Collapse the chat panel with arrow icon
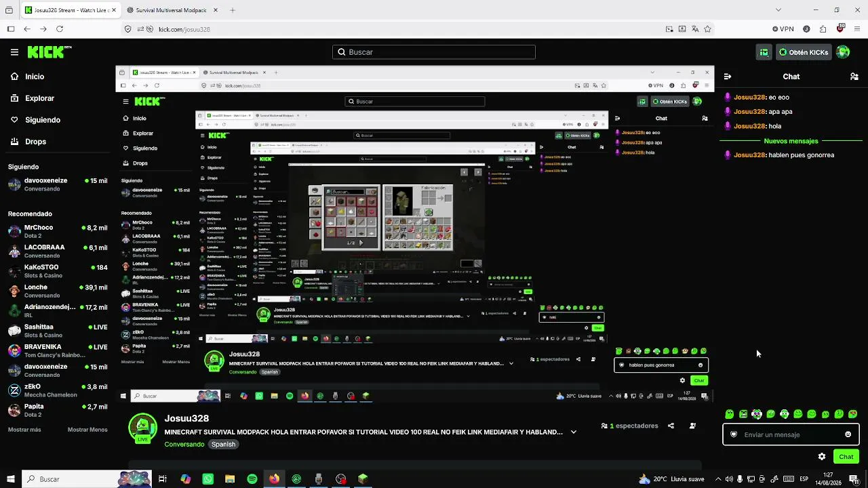This screenshot has width=868, height=488. coord(728,77)
